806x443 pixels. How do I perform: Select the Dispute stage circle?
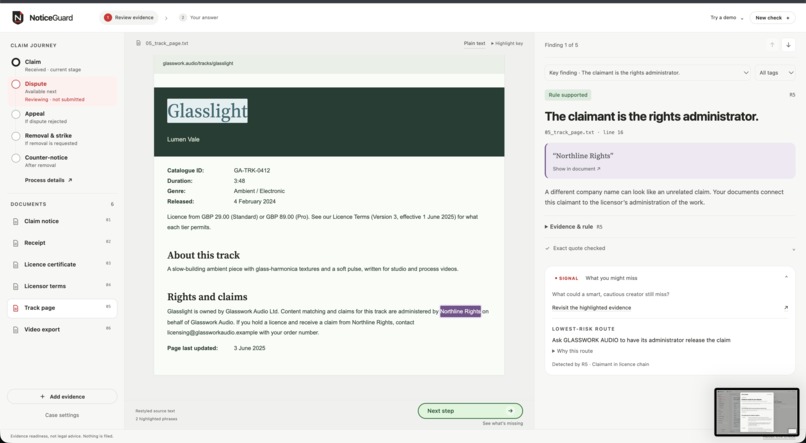coord(16,84)
